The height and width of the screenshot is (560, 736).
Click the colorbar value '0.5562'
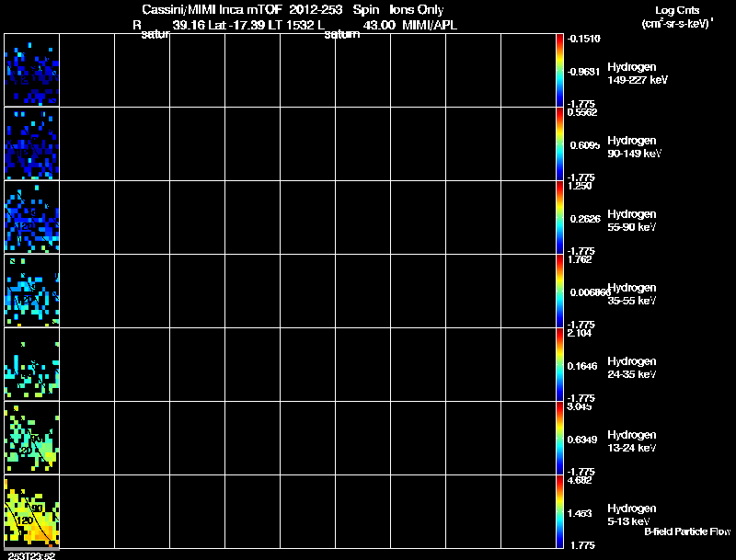pyautogui.click(x=582, y=112)
